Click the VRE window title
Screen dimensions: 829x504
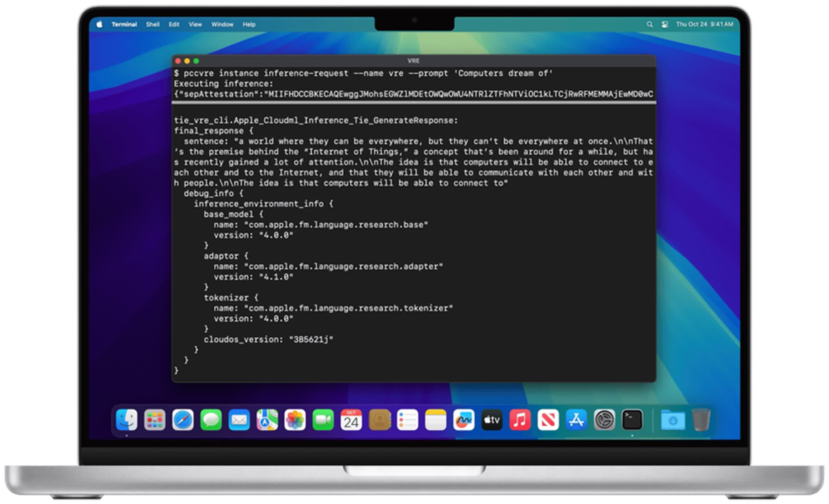(x=414, y=61)
